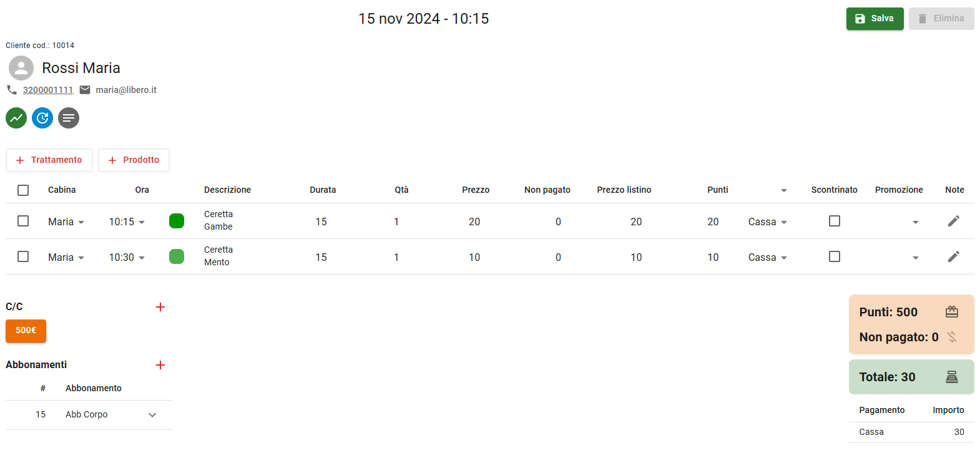Screen dimensions: 980x453
Task: Select the Ceretta Mento row checkbox
Action: tap(23, 256)
